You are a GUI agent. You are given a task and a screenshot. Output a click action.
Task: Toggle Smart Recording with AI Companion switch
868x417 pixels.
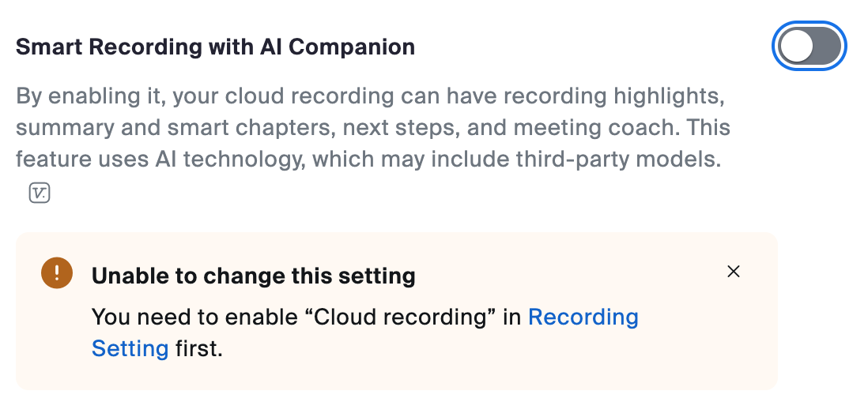(x=809, y=47)
